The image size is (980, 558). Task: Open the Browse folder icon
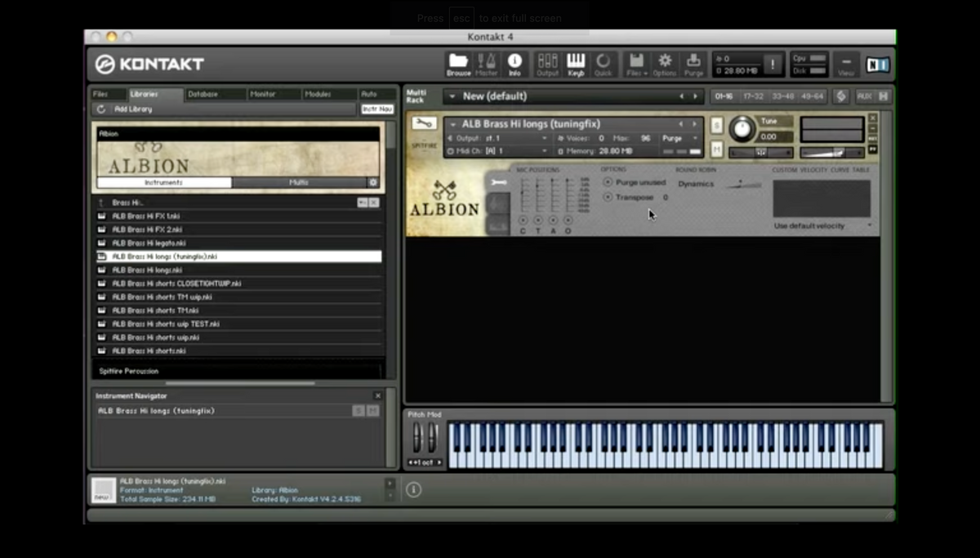click(x=458, y=64)
